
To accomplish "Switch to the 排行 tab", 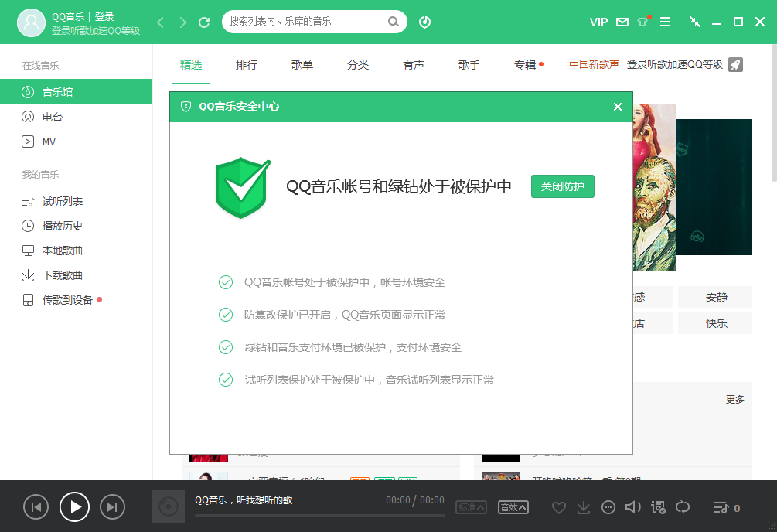I will [x=247, y=65].
